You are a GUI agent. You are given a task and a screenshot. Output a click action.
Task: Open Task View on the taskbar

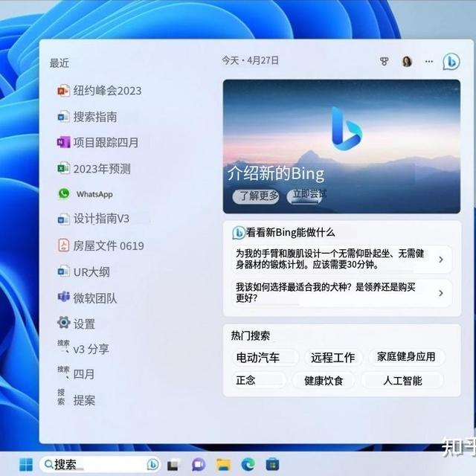(173, 465)
